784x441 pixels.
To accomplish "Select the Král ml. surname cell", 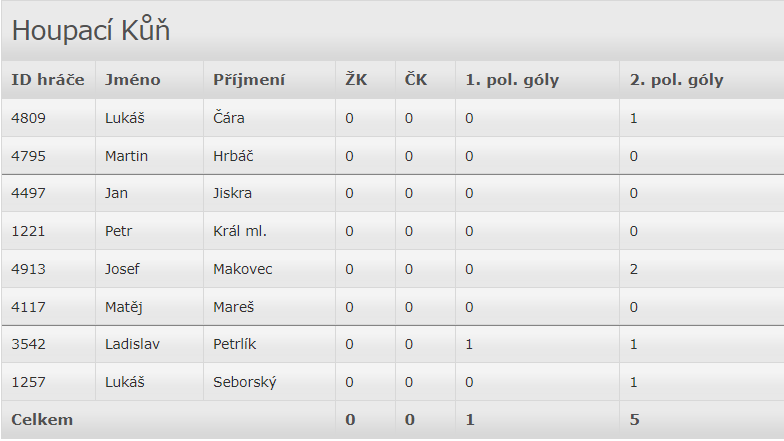I will [240, 231].
